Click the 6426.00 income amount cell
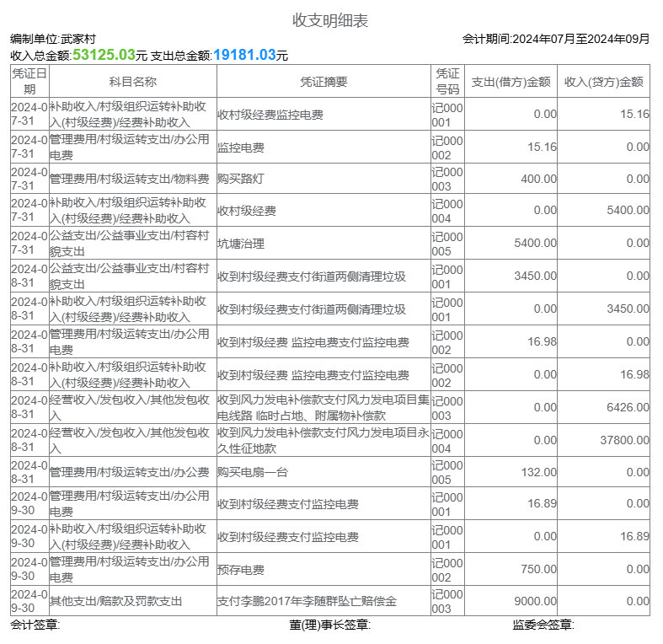This screenshot has width=663, height=644. pos(628,407)
